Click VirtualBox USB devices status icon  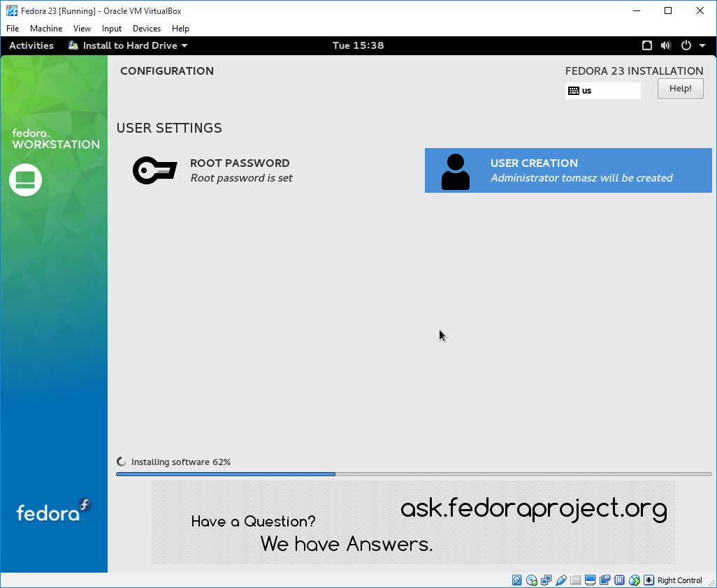(x=560, y=580)
